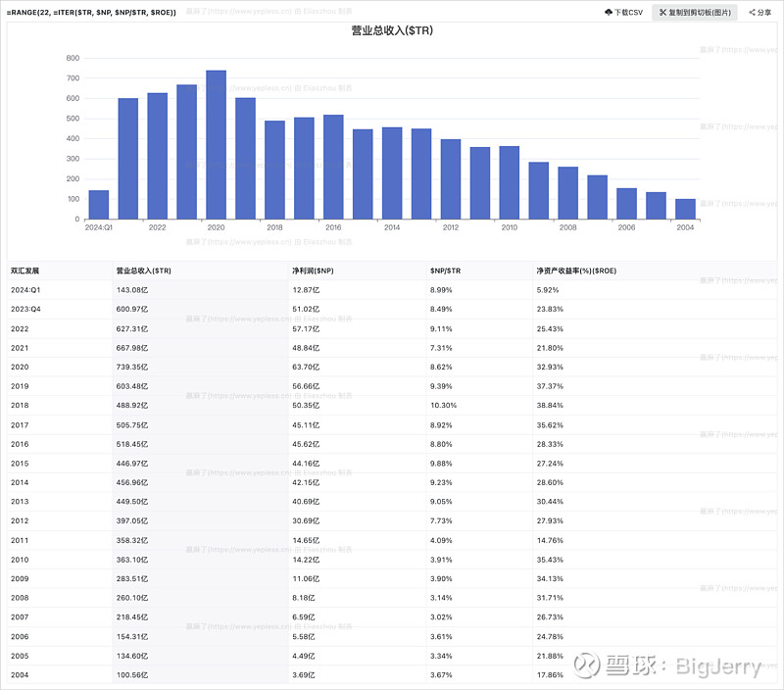Click row label 2023:Q4 in table

(25, 309)
